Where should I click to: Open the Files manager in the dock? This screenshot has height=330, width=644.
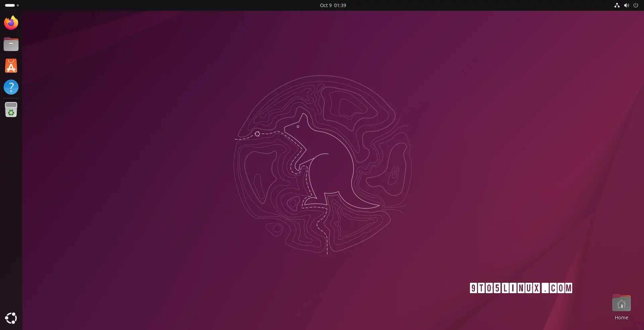11,44
